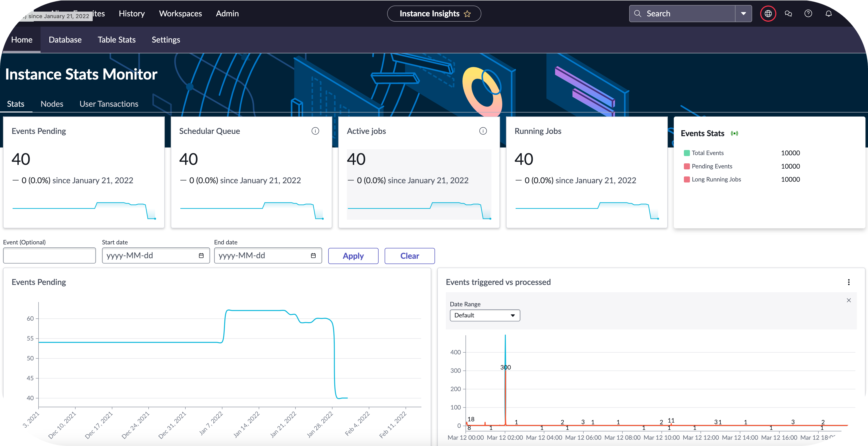Open the Date Range Default dropdown
Screen dimensions: 868x446
click(x=485, y=315)
